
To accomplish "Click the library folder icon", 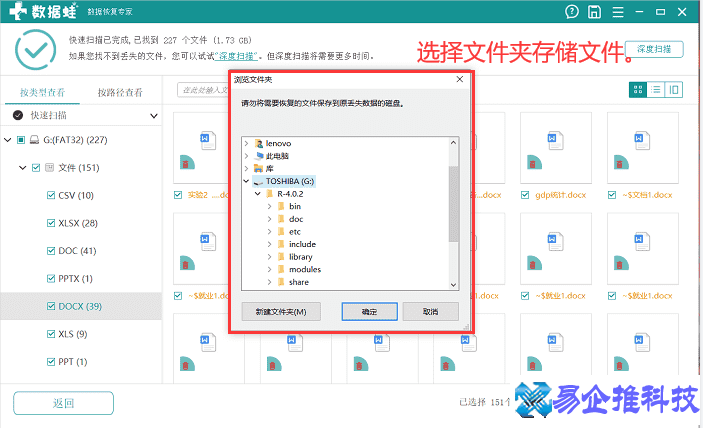I will 281,257.
